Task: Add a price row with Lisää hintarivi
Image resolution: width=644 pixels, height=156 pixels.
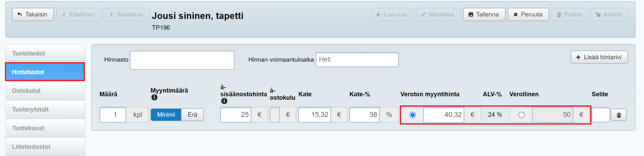Action: point(599,57)
